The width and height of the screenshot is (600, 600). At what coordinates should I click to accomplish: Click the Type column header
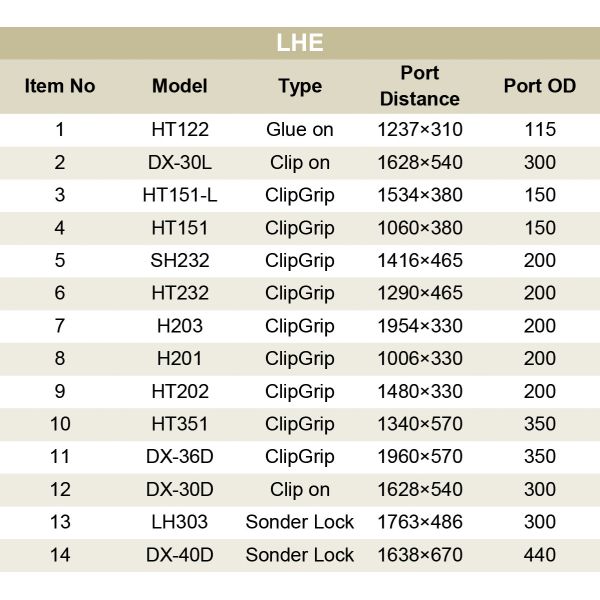pos(300,86)
